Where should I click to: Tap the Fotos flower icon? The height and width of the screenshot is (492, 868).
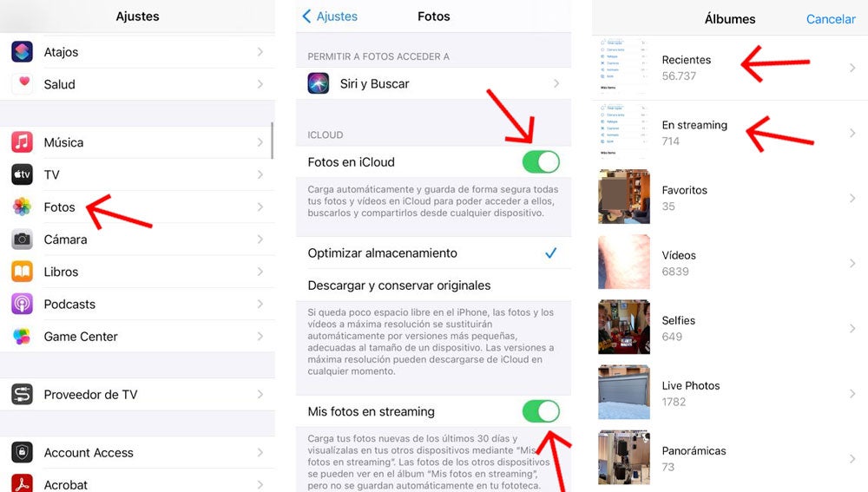(23, 207)
